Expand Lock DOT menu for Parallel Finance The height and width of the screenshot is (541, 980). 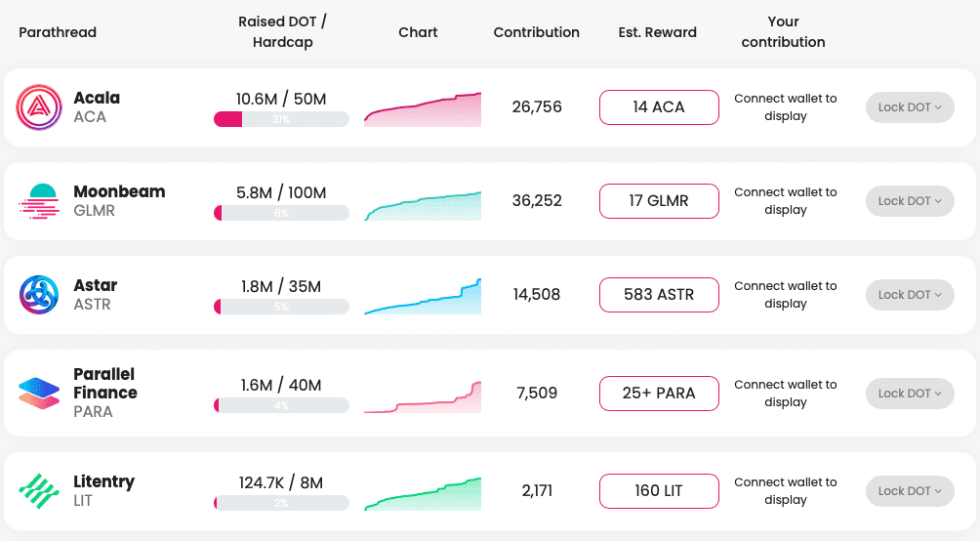tap(909, 394)
